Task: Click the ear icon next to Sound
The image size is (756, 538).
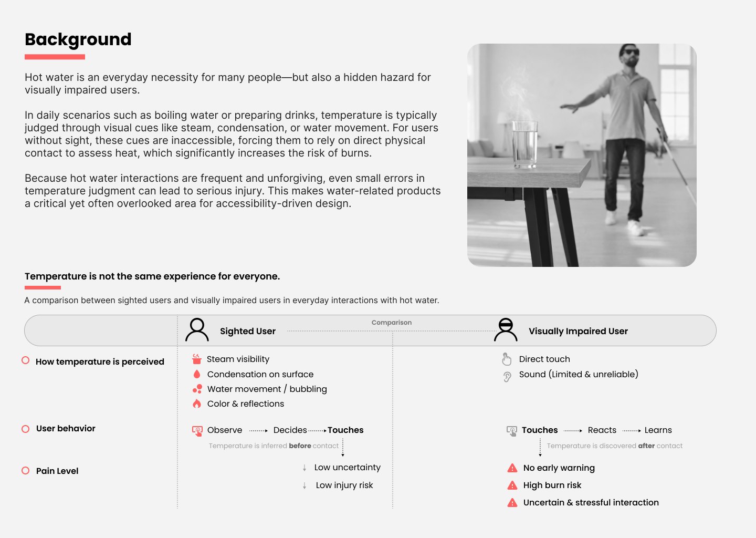Action: 507,377
